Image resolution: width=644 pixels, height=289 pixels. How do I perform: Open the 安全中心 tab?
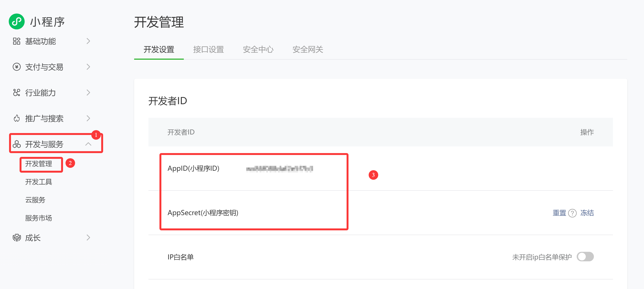point(258,49)
